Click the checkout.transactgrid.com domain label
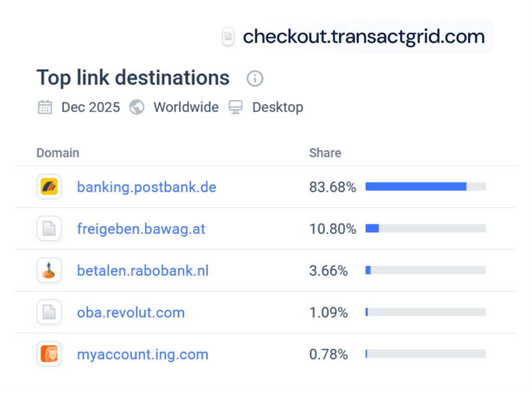 (x=363, y=36)
